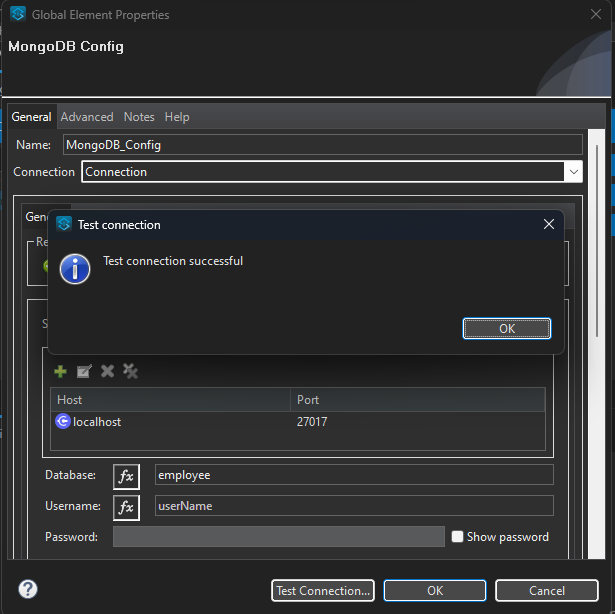Screen dimensions: 615x614
Task: Click the Name field containing MongoDB_Config
Action: pos(321,145)
